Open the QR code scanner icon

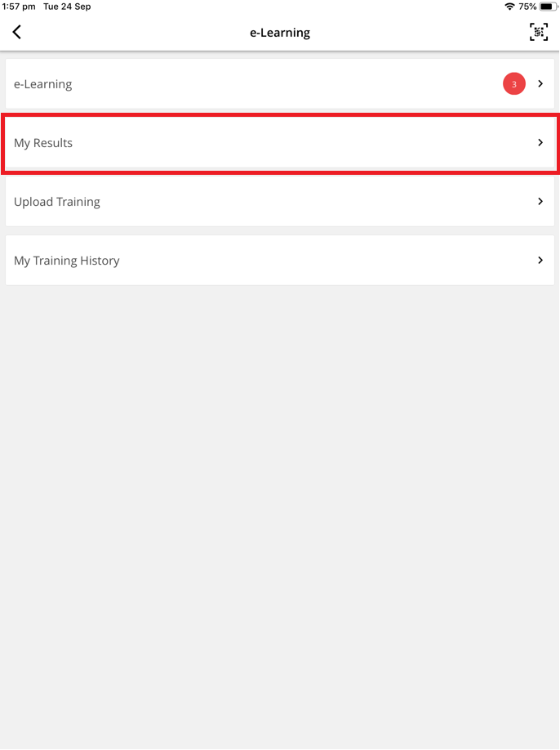(x=539, y=33)
